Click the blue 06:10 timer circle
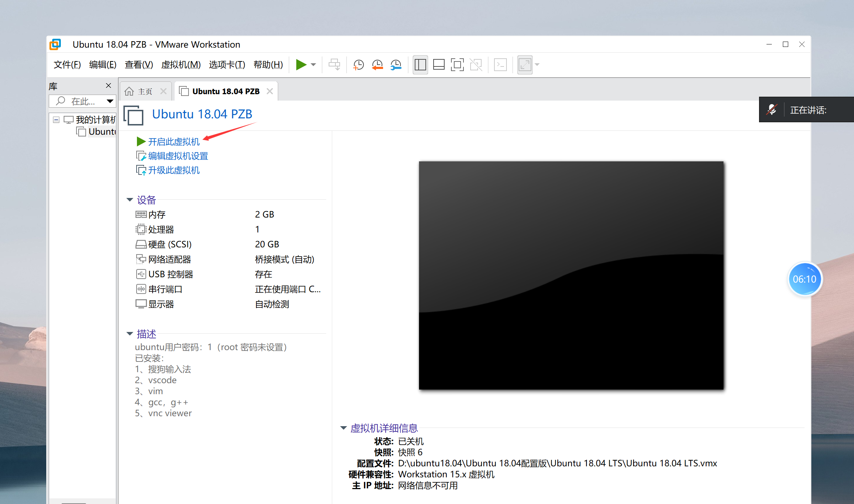 pyautogui.click(x=804, y=279)
